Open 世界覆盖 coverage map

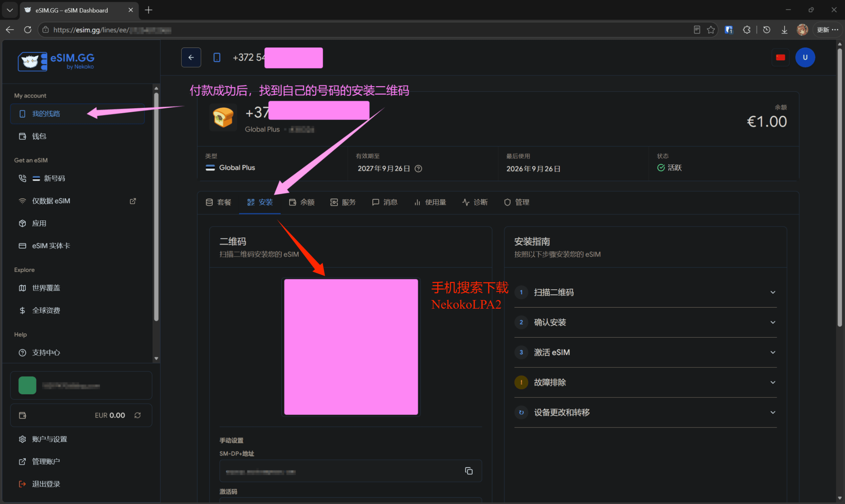tap(78, 288)
